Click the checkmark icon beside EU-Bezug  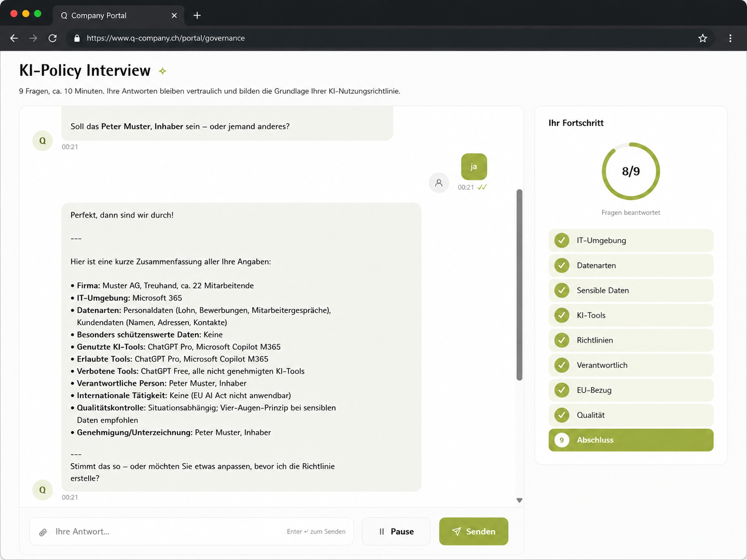[x=562, y=390]
